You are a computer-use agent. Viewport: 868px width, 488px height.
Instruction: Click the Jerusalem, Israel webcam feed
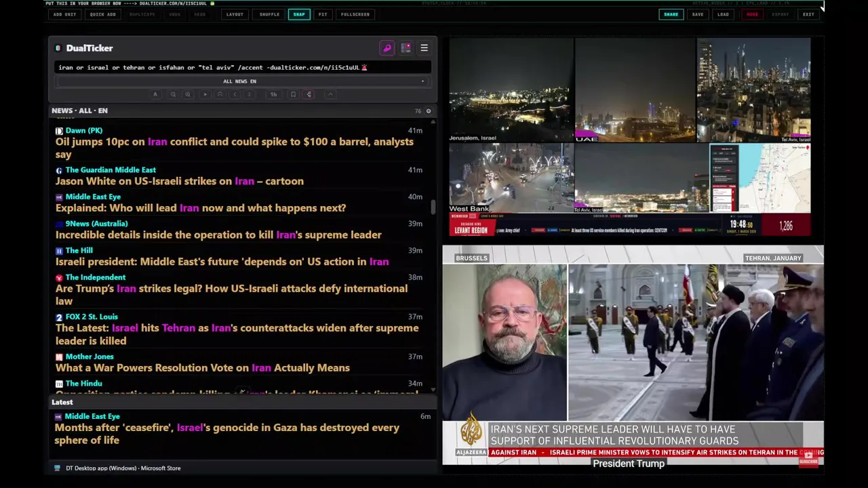(x=511, y=90)
